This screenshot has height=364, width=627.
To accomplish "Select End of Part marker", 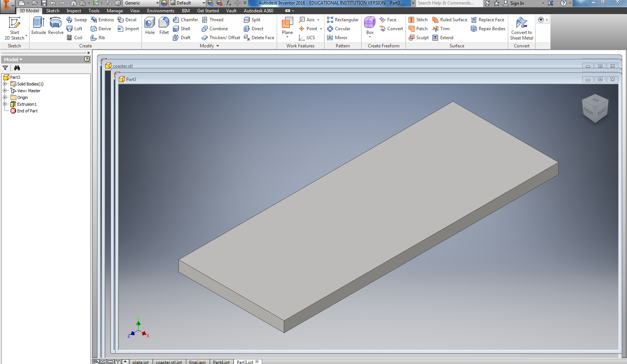I will point(24,111).
